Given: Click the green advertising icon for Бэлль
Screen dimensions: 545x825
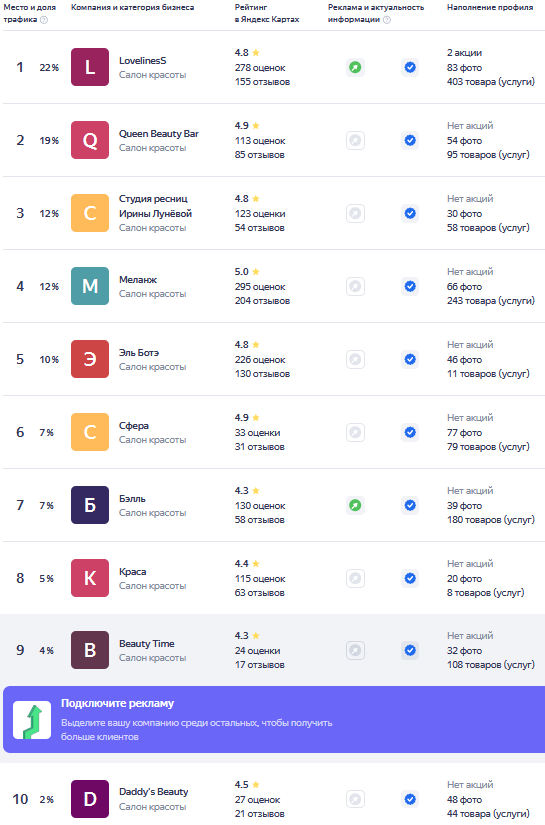Looking at the screenshot, I should point(355,506).
